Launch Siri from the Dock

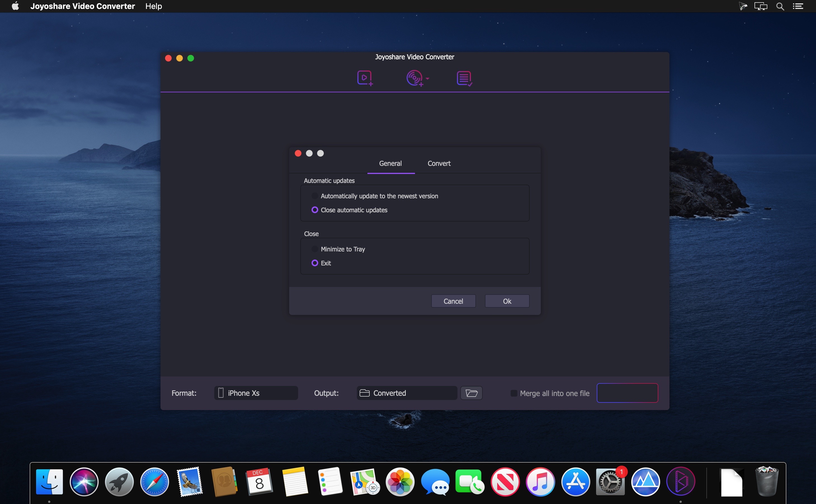84,482
